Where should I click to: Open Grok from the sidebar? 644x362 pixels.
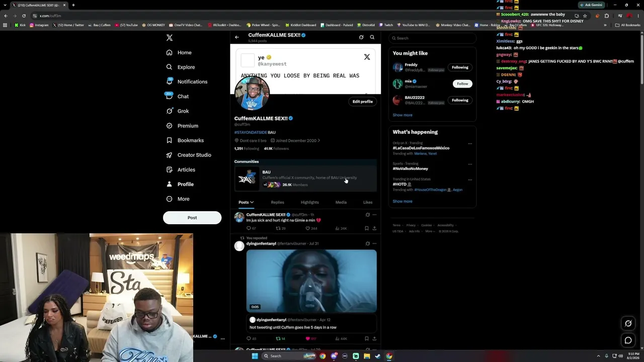178,111
